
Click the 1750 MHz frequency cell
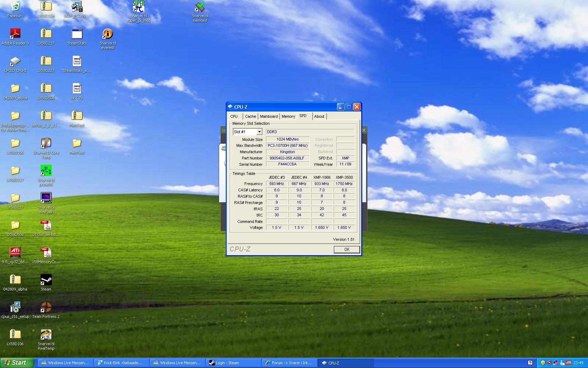(344, 184)
